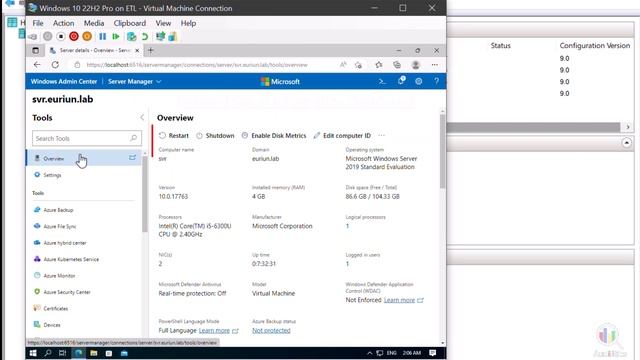Go back in the browser
The width and height of the screenshot is (640, 360).
(37, 65)
